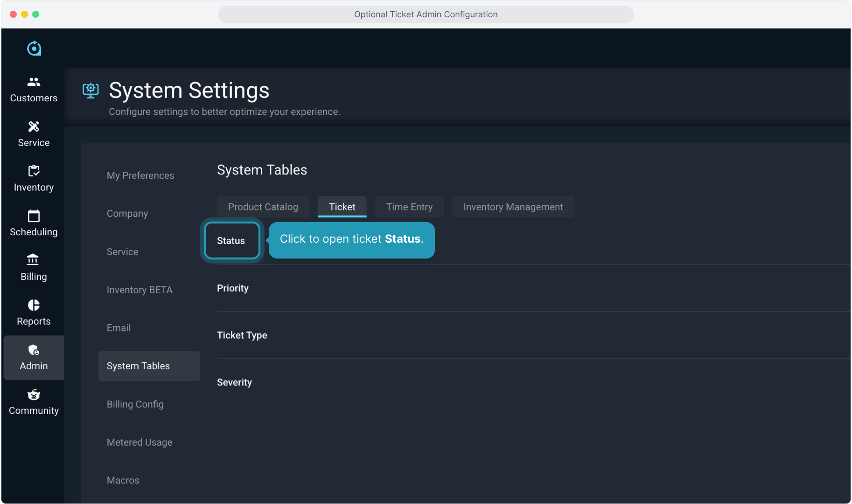Go to Inventory via sidebar icon

point(34,171)
